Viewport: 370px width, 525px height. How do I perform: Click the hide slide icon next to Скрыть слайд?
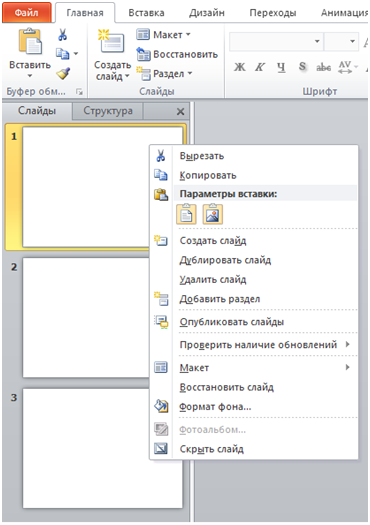pyautogui.click(x=161, y=448)
